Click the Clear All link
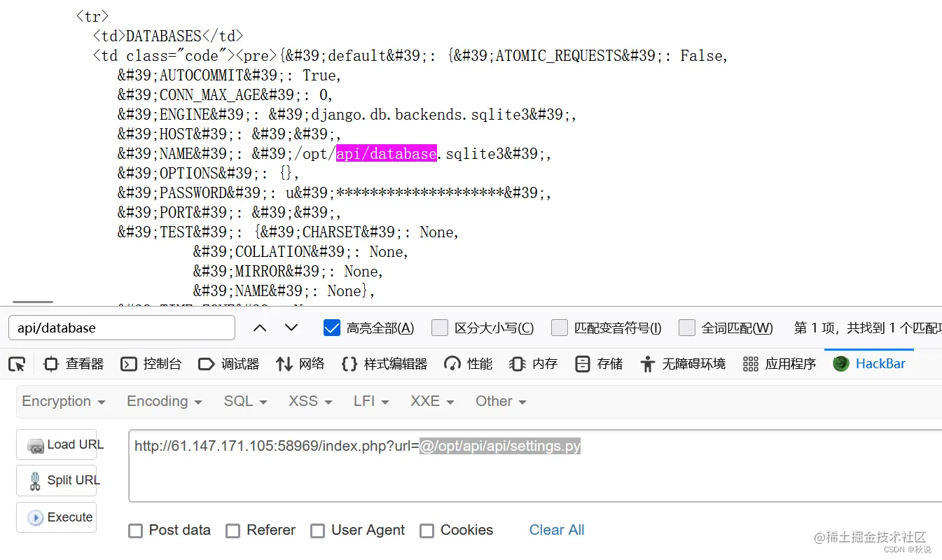Viewport: 942px width, 560px height. [x=557, y=530]
